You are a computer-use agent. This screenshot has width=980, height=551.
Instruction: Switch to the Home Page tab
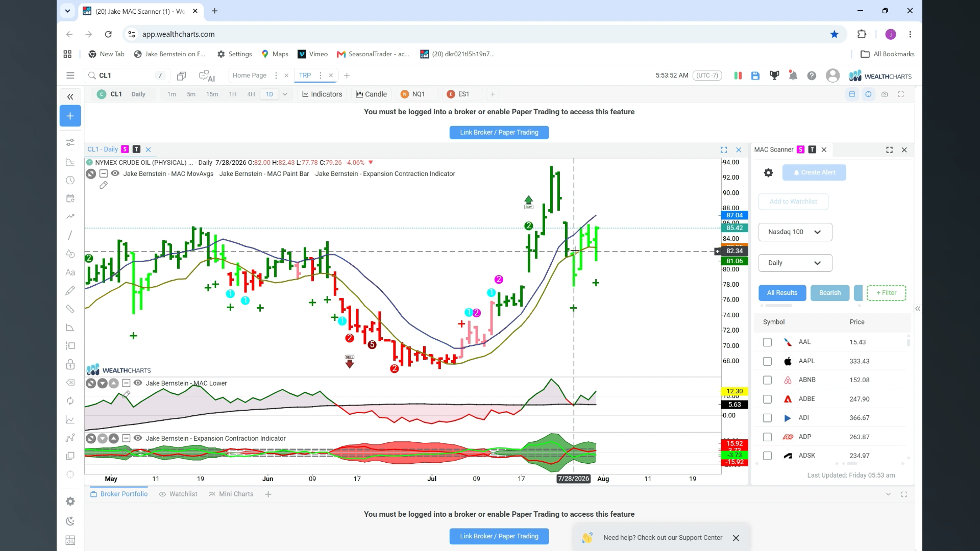pyautogui.click(x=249, y=76)
